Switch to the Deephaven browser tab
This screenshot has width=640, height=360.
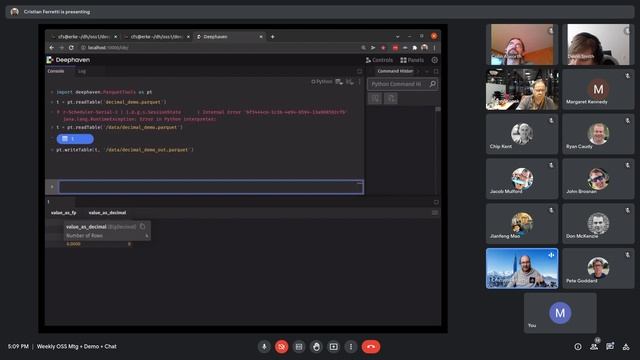229,37
